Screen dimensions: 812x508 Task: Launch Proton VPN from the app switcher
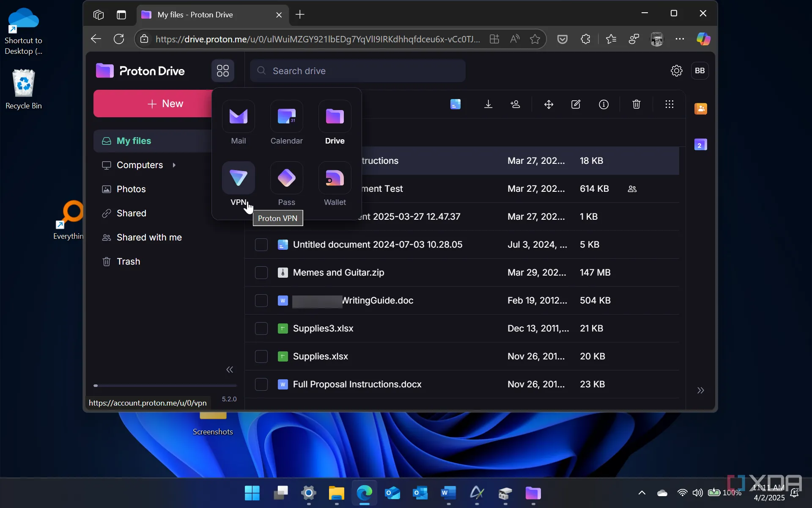pos(238,184)
